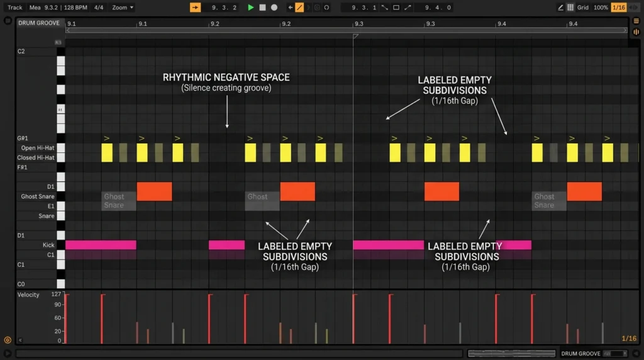
Task: Start playback with the green Play button
Action: pyautogui.click(x=250, y=8)
